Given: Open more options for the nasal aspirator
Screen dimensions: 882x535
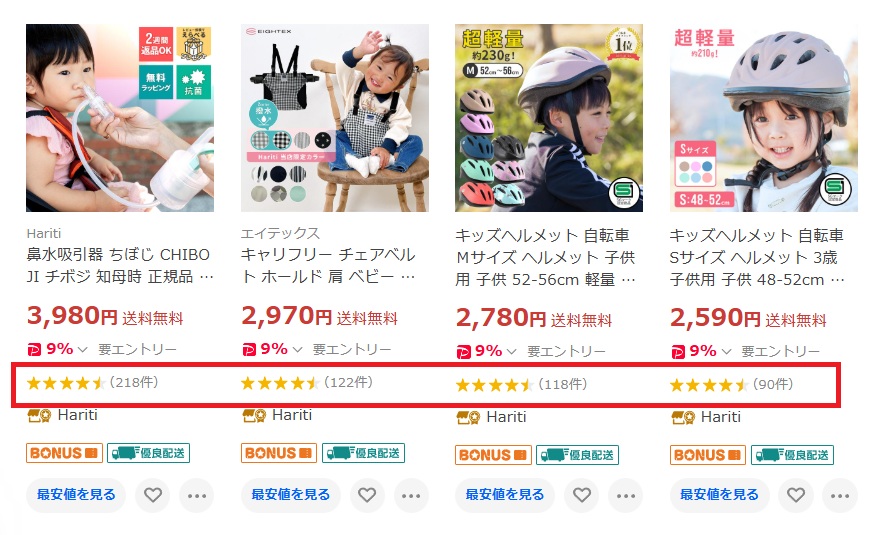Looking at the screenshot, I should tap(197, 496).
